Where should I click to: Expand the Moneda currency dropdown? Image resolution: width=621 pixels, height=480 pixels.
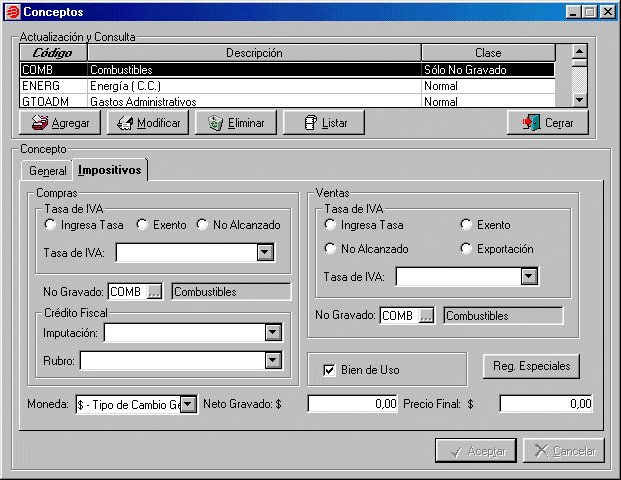point(187,404)
